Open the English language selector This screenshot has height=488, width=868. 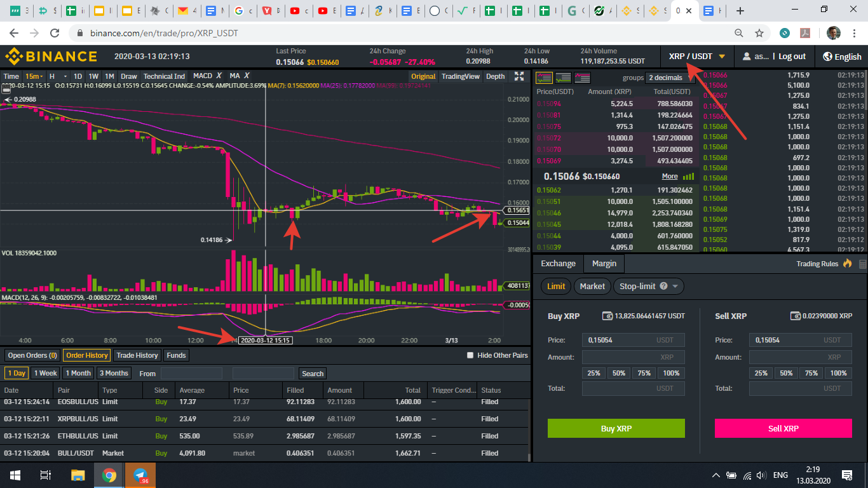[x=842, y=57]
